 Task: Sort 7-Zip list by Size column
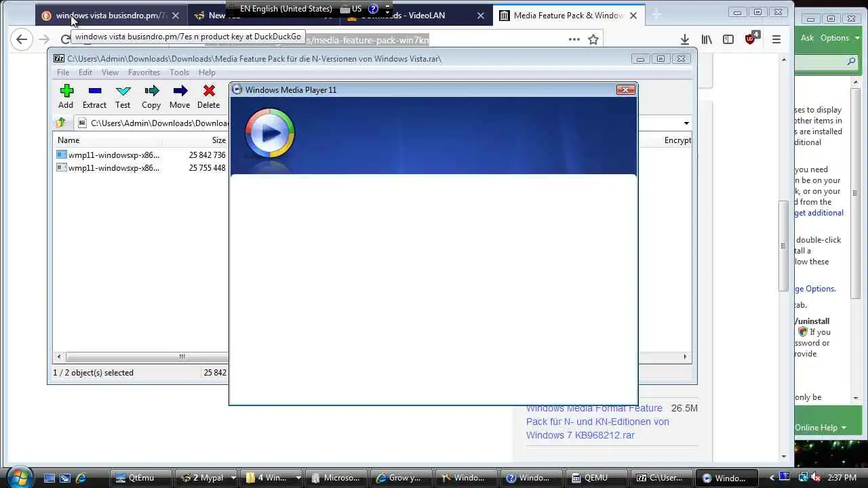195,140
